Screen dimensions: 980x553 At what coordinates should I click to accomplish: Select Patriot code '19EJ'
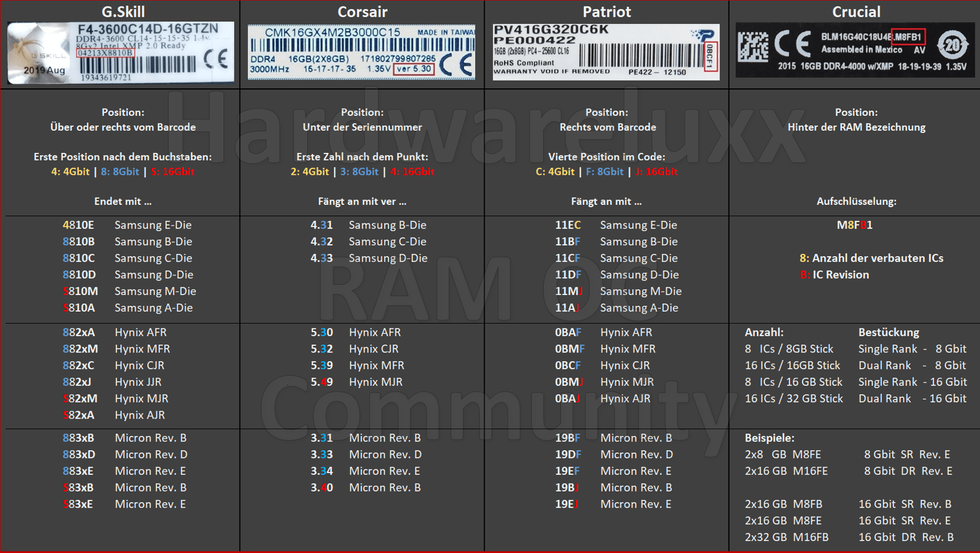[566, 504]
